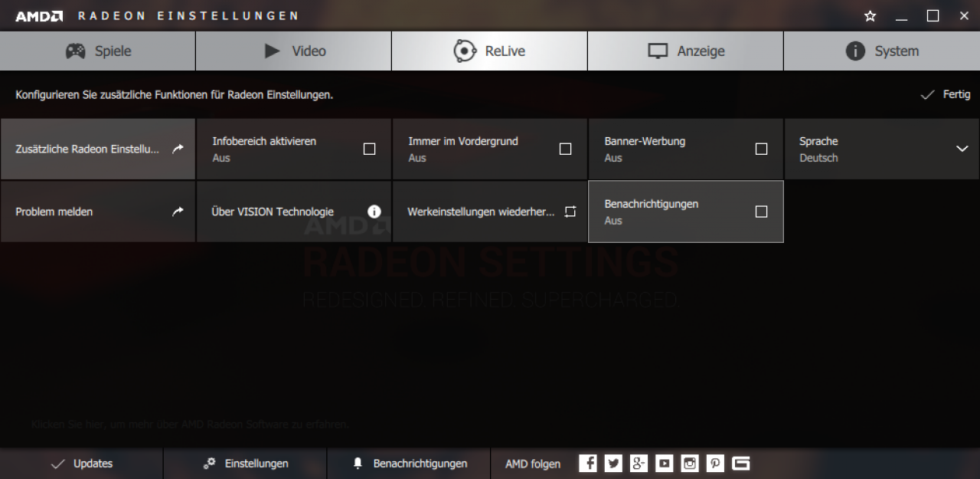This screenshot has height=479, width=980.
Task: Switch to the Video tab
Action: coord(293,51)
